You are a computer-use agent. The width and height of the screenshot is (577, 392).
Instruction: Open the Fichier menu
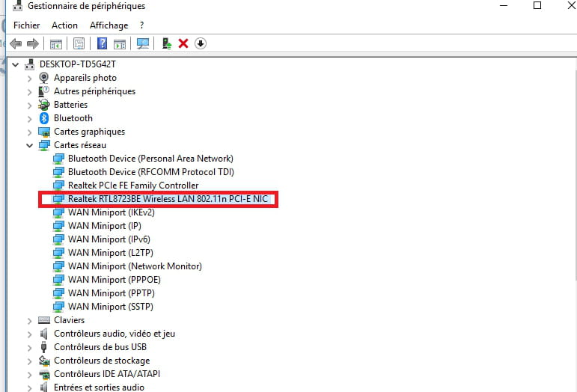tap(26, 25)
